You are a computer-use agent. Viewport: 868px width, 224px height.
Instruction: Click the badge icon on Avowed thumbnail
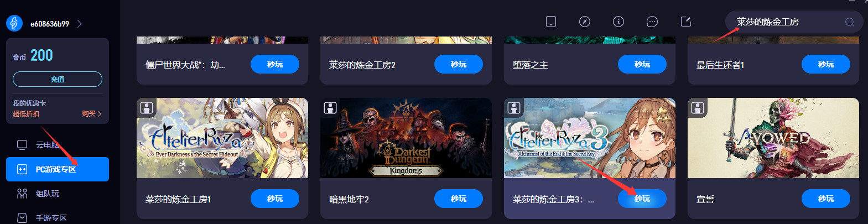[698, 107]
